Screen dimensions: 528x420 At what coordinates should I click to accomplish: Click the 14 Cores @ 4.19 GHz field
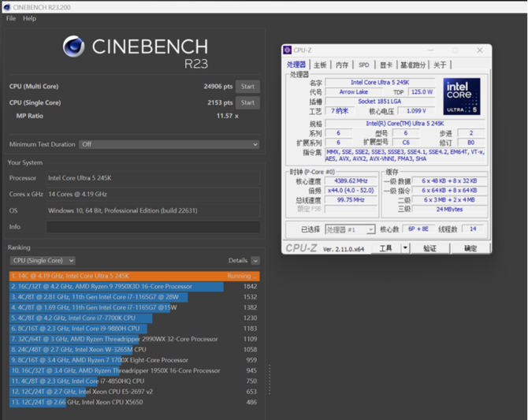pos(153,195)
